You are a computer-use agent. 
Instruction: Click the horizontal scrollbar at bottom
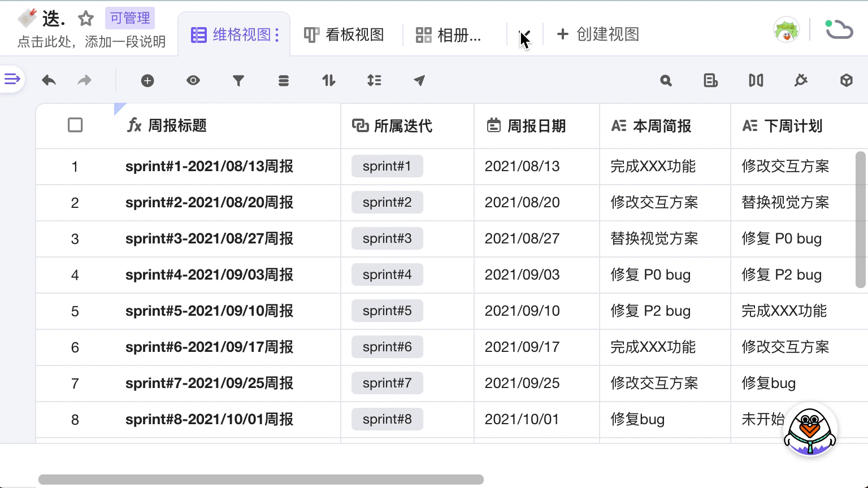point(261,480)
